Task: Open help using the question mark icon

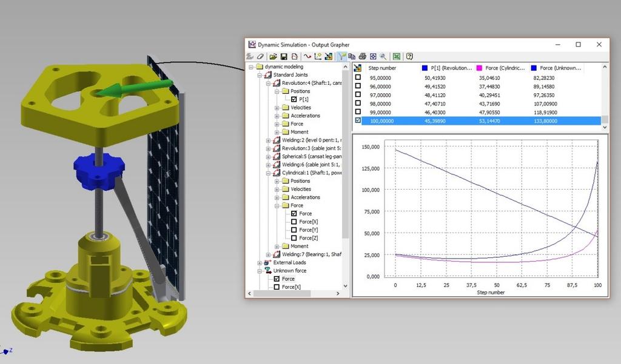Action: [409, 56]
